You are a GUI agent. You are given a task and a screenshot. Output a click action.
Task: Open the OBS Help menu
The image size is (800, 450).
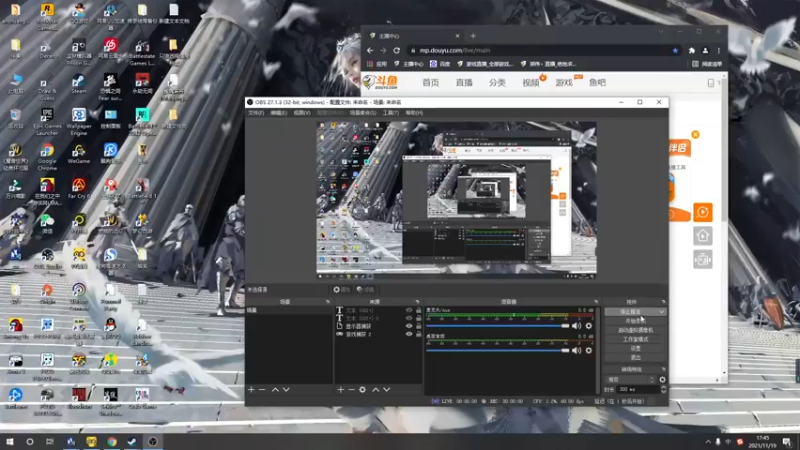(414, 113)
